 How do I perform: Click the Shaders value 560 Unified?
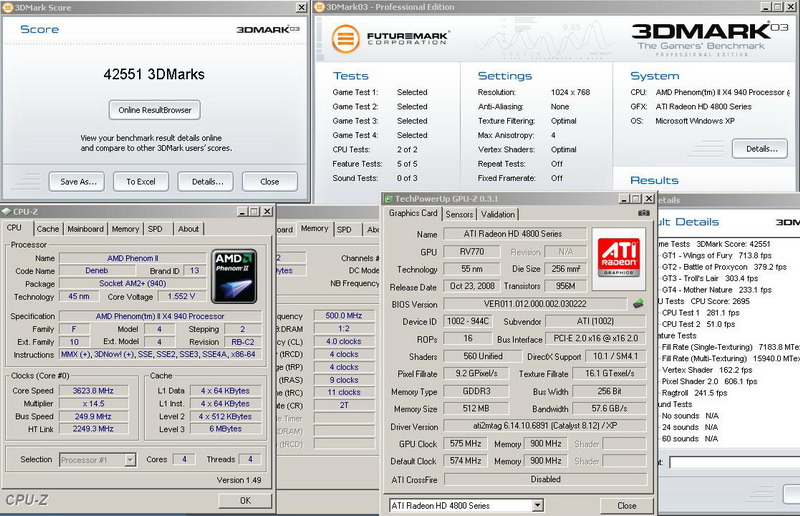point(483,356)
